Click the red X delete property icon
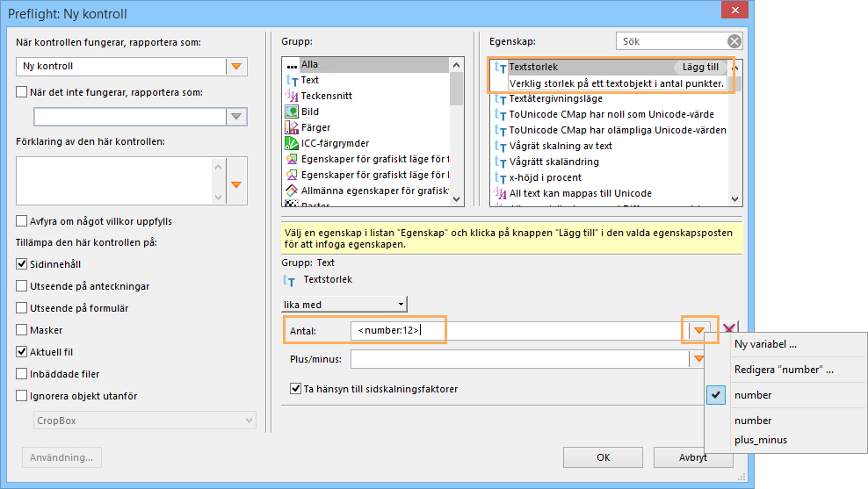This screenshot has height=489, width=868. pyautogui.click(x=729, y=331)
